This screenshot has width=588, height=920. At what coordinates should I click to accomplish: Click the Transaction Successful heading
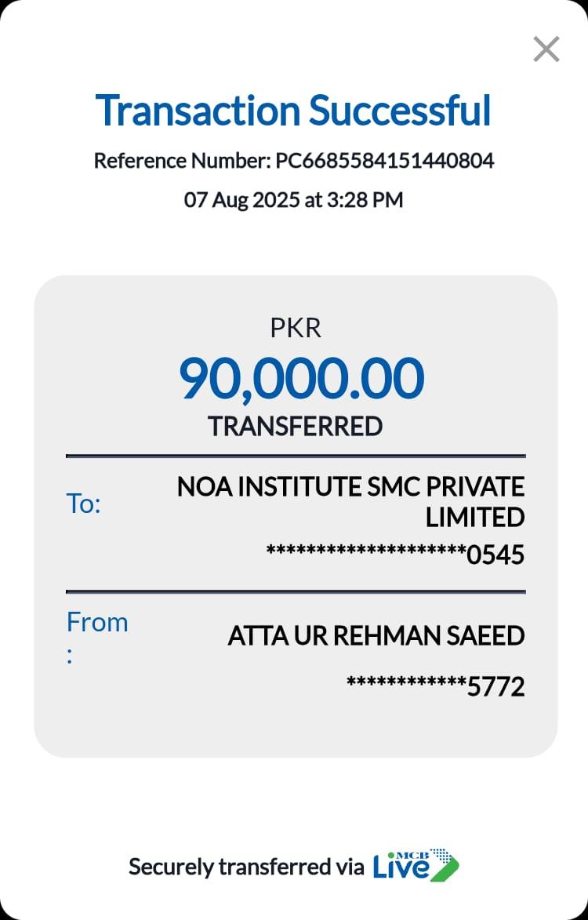pos(293,110)
